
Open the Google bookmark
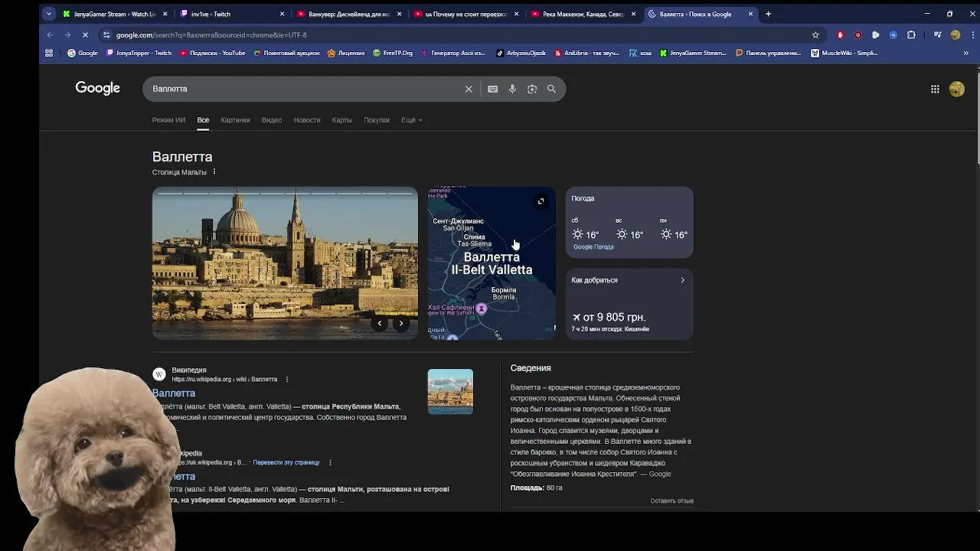tap(83, 53)
